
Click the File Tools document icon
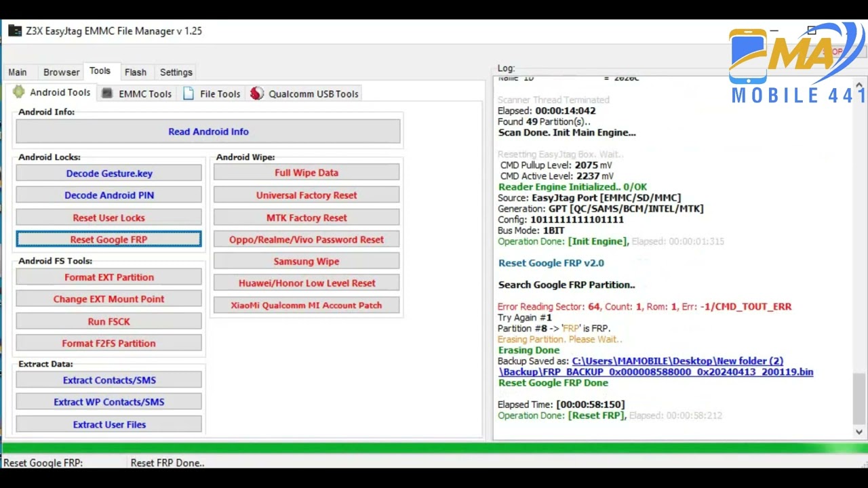[x=189, y=94]
